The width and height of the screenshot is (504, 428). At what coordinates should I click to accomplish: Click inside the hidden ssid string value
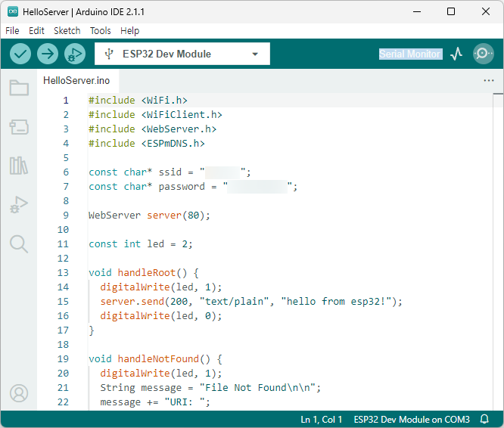tap(222, 172)
